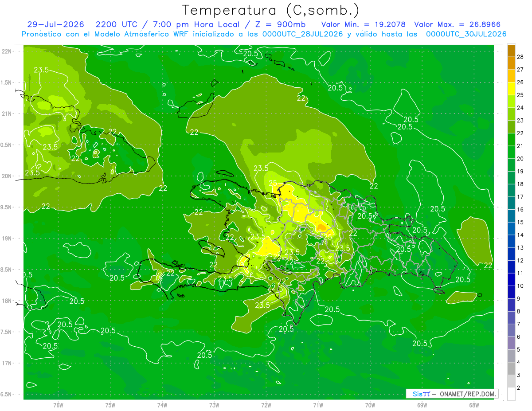Pick the blue swatch between 13 and 14

pos(511,241)
